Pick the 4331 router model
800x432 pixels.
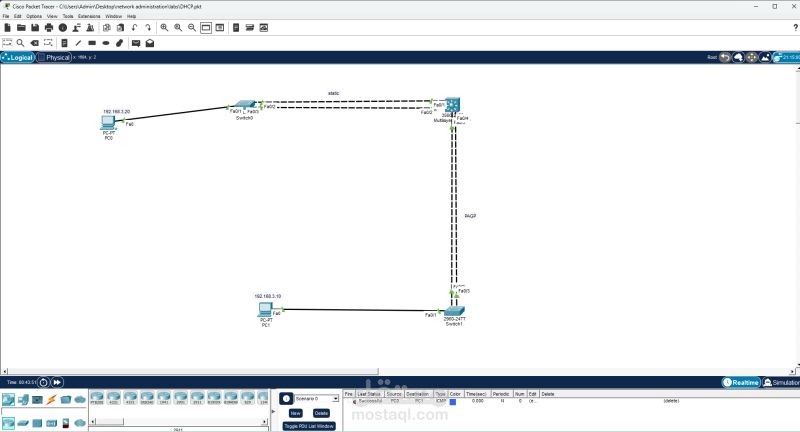pos(130,398)
